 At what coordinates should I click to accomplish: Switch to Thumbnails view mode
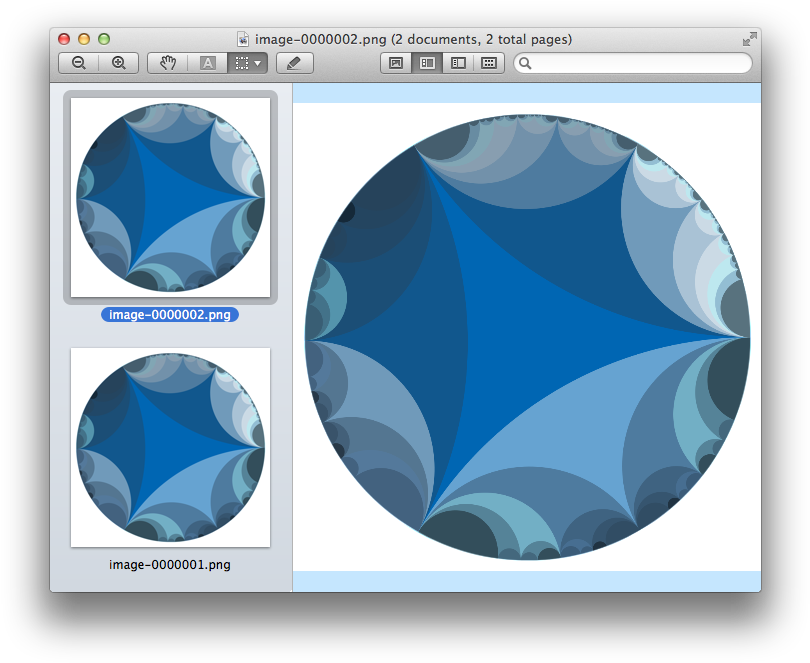426,62
